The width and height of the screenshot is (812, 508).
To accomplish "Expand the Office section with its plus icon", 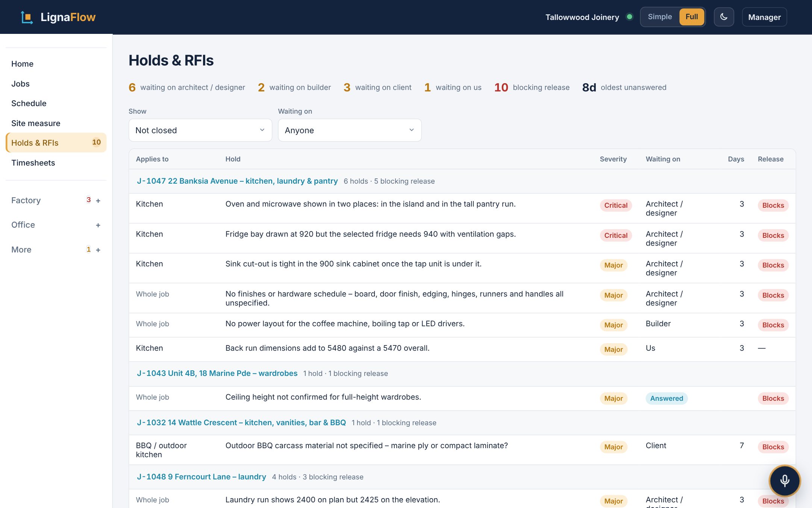I will [x=98, y=225].
